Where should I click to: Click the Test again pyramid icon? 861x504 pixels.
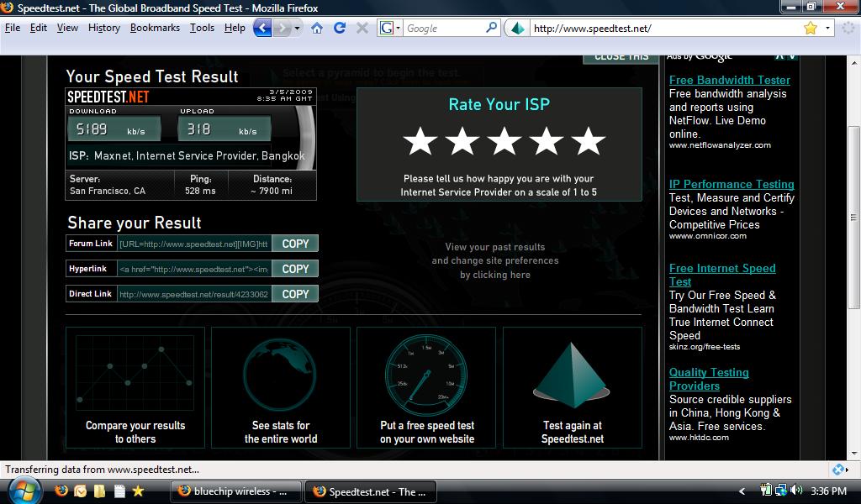[x=572, y=375]
